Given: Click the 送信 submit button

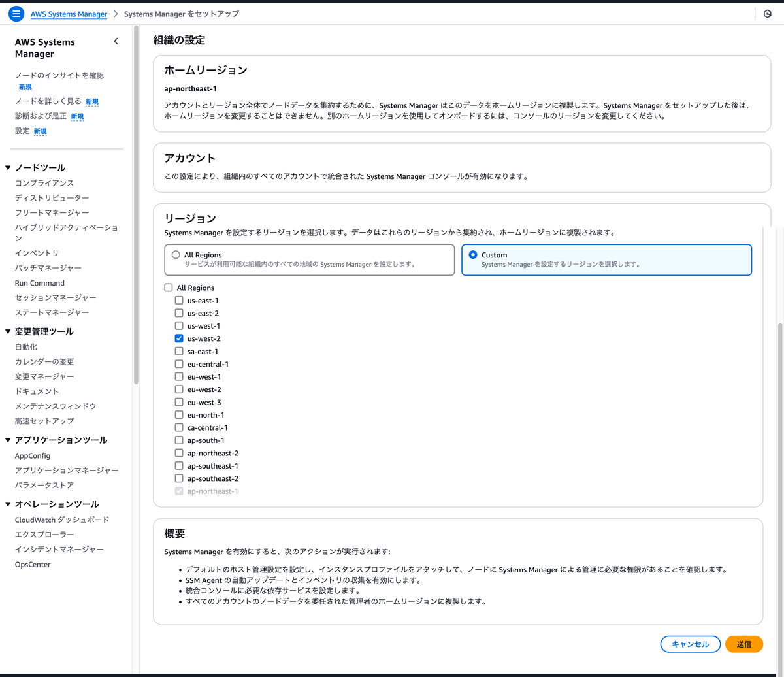Looking at the screenshot, I should pos(744,644).
